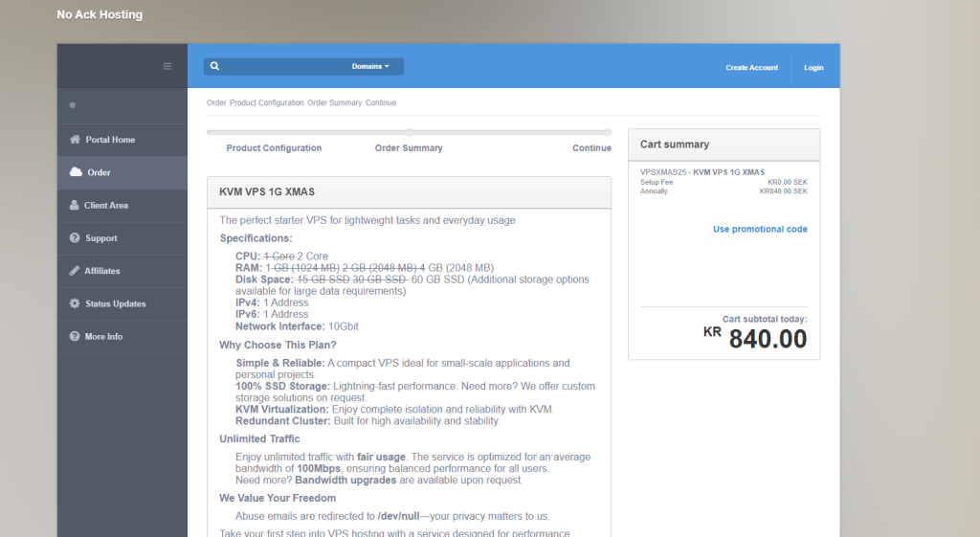Open Portal Home in sidebar
Viewport: 980px width, 537px height.
(x=122, y=140)
